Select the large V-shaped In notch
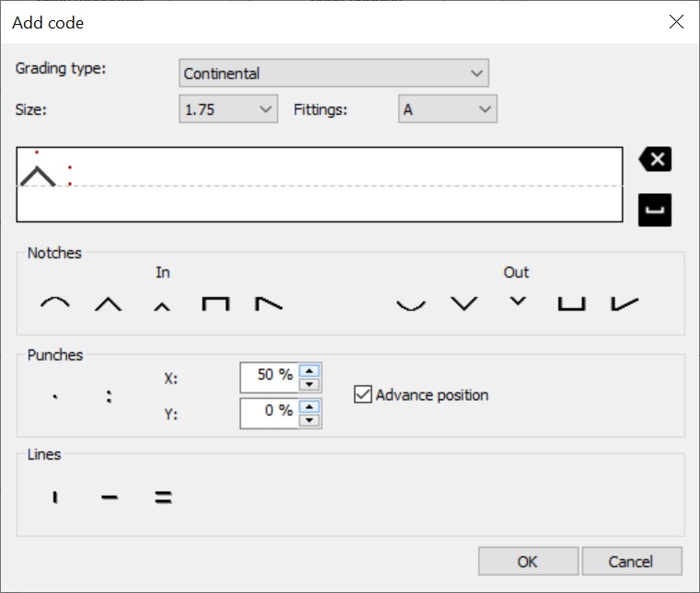This screenshot has height=593, width=700. point(108,304)
